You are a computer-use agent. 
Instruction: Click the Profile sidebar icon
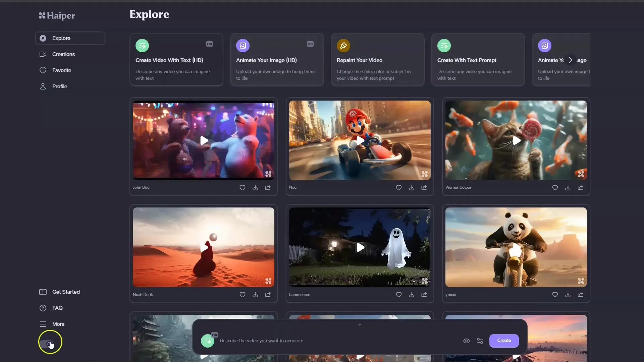[x=43, y=86]
